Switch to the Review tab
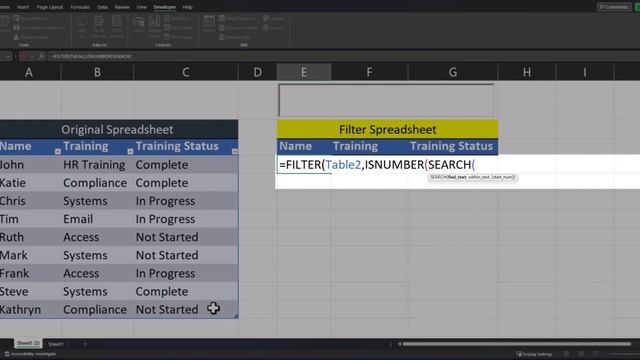 click(x=122, y=7)
